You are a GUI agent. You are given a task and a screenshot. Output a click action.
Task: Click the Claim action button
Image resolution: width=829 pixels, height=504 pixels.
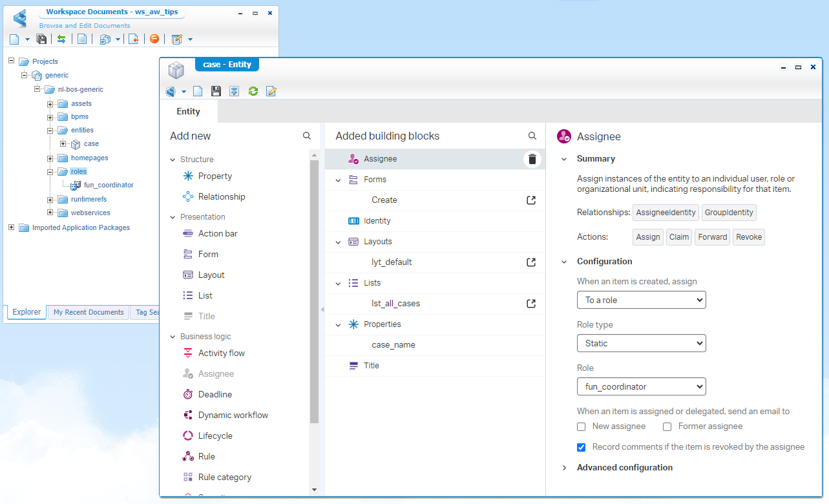tap(678, 237)
